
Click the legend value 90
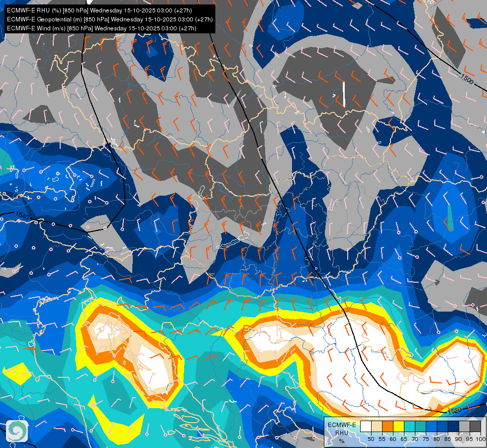click(x=459, y=439)
